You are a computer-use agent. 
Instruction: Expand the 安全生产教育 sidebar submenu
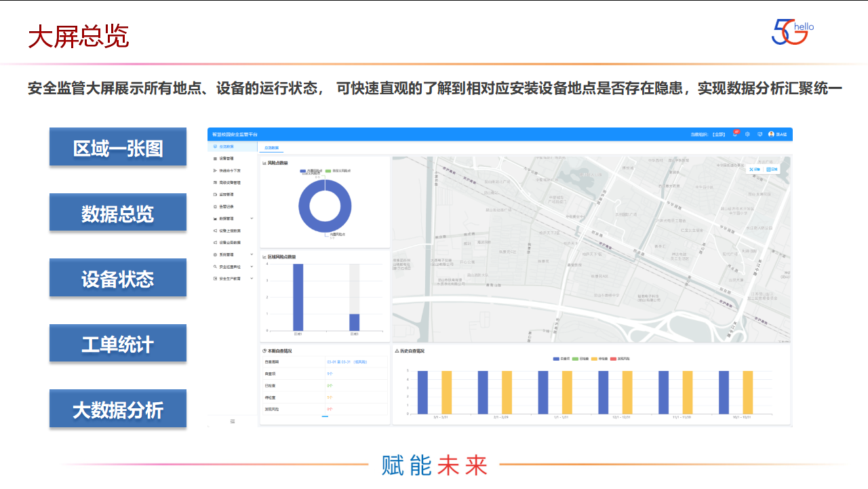[252, 278]
